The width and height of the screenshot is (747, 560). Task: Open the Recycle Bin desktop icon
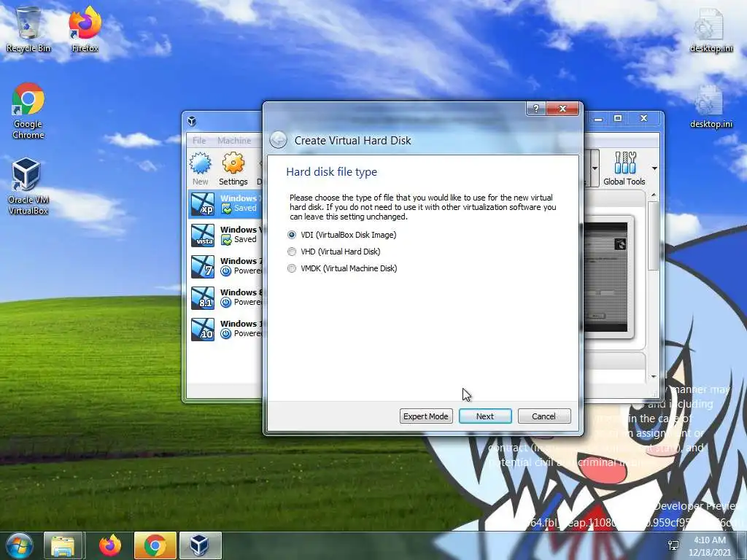tap(28, 29)
